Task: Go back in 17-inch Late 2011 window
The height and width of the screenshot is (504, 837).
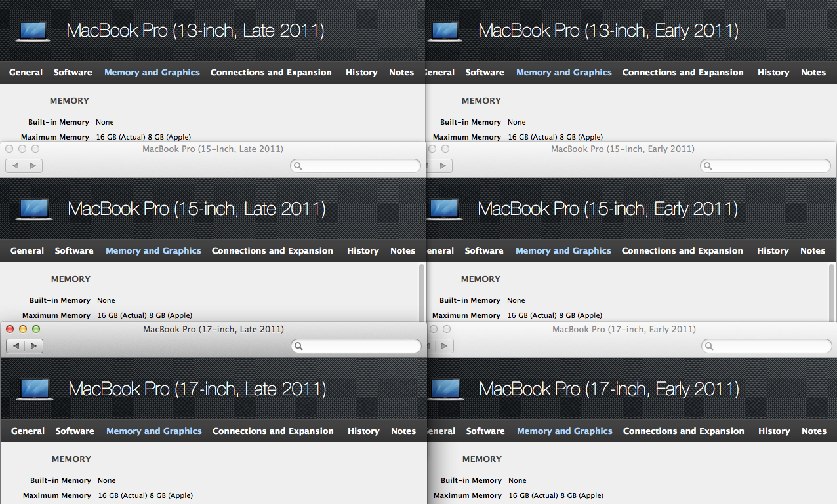Action: click(16, 345)
